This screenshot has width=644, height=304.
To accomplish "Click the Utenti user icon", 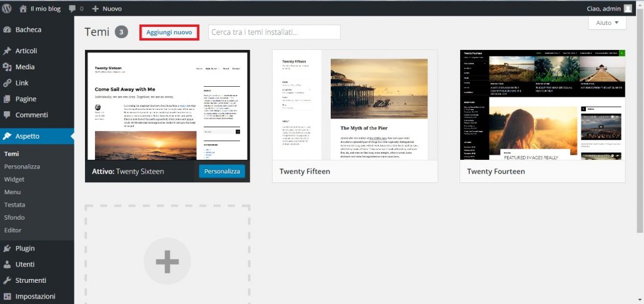I will point(7,264).
